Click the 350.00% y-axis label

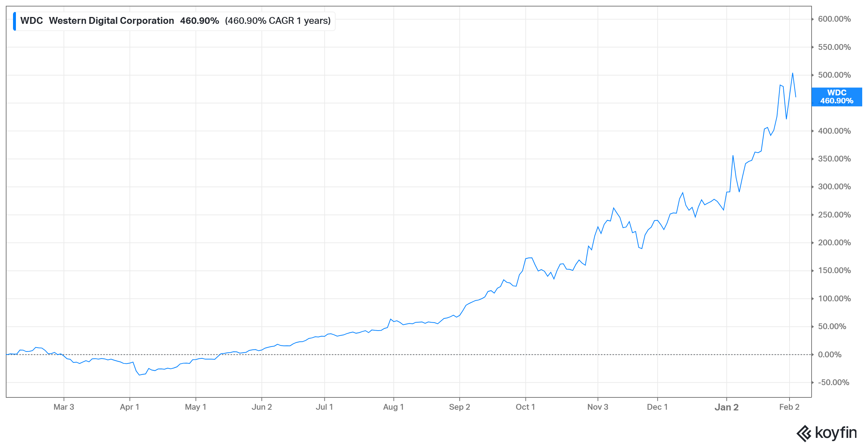834,159
